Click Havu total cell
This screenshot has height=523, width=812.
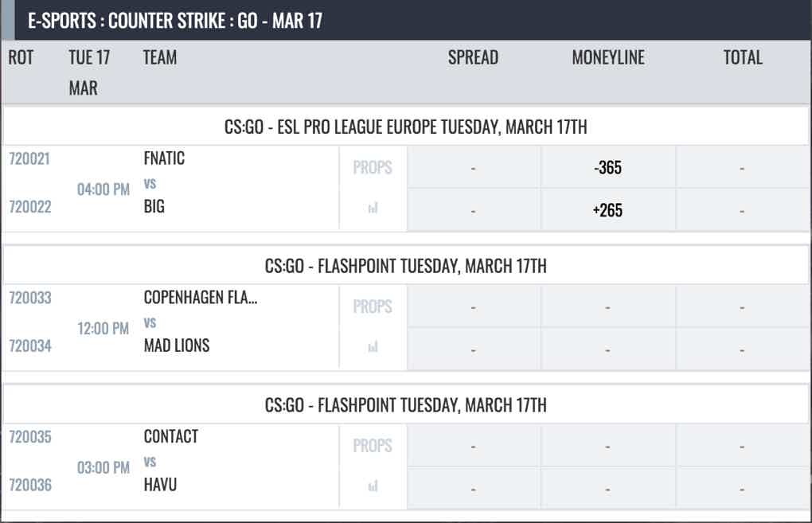pyautogui.click(x=743, y=488)
